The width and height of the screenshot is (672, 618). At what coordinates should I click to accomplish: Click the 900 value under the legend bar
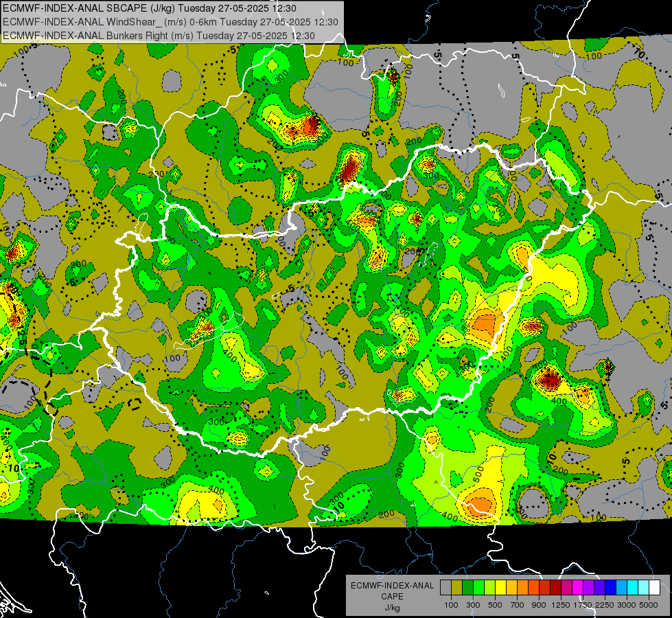(539, 605)
